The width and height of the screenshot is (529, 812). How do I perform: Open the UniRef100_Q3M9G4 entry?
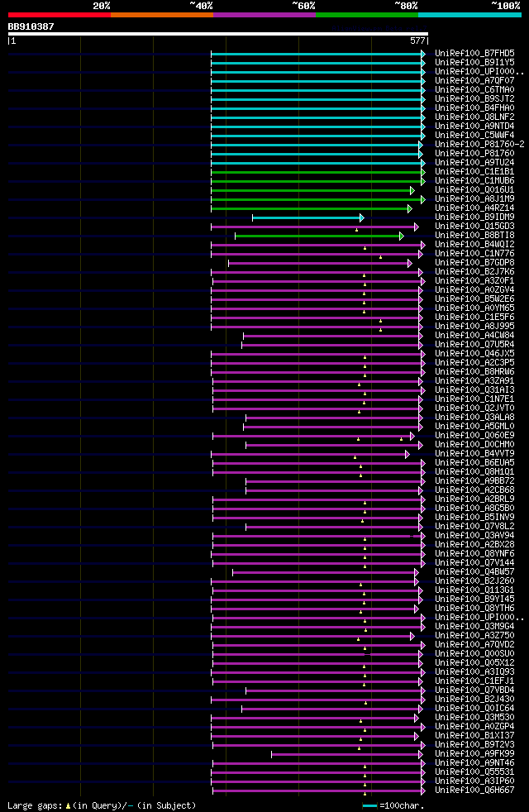(x=474, y=627)
